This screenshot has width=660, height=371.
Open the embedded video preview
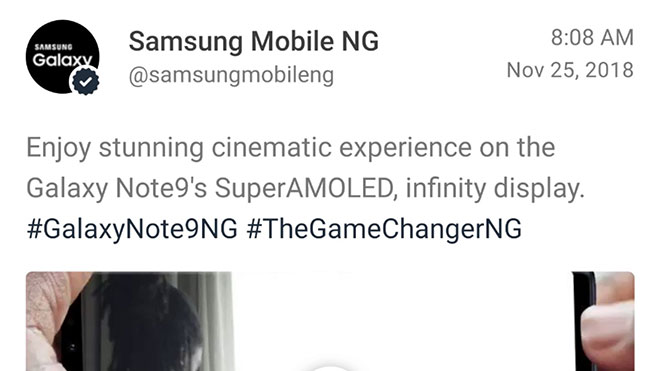click(x=330, y=321)
